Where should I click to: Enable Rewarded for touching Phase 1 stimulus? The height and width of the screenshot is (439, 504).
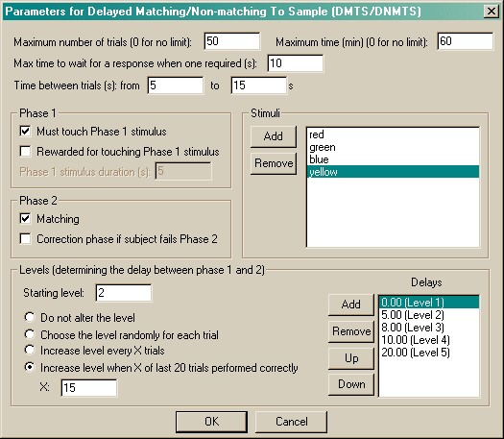(25, 151)
